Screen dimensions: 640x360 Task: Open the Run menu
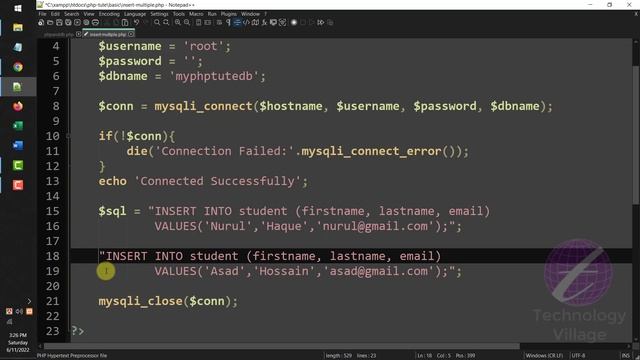(212, 14)
